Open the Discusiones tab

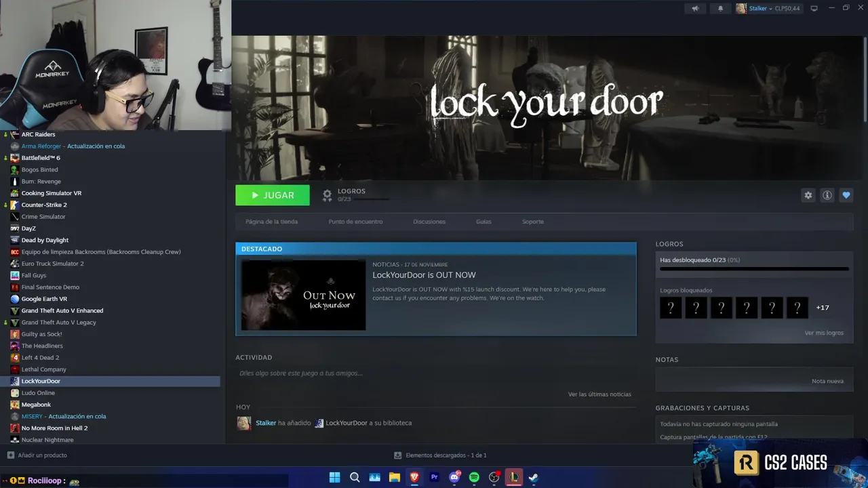(x=429, y=222)
